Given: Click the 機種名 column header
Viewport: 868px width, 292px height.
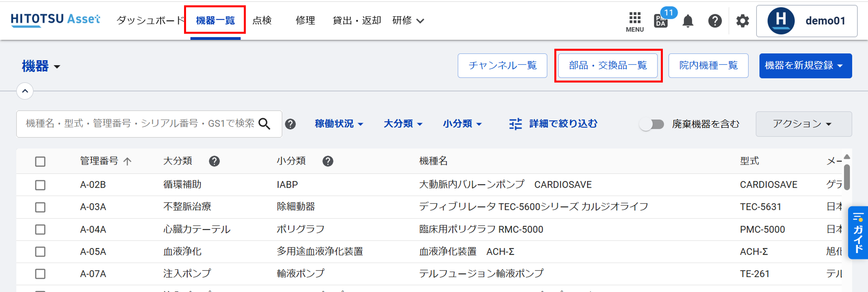Looking at the screenshot, I should 433,161.
